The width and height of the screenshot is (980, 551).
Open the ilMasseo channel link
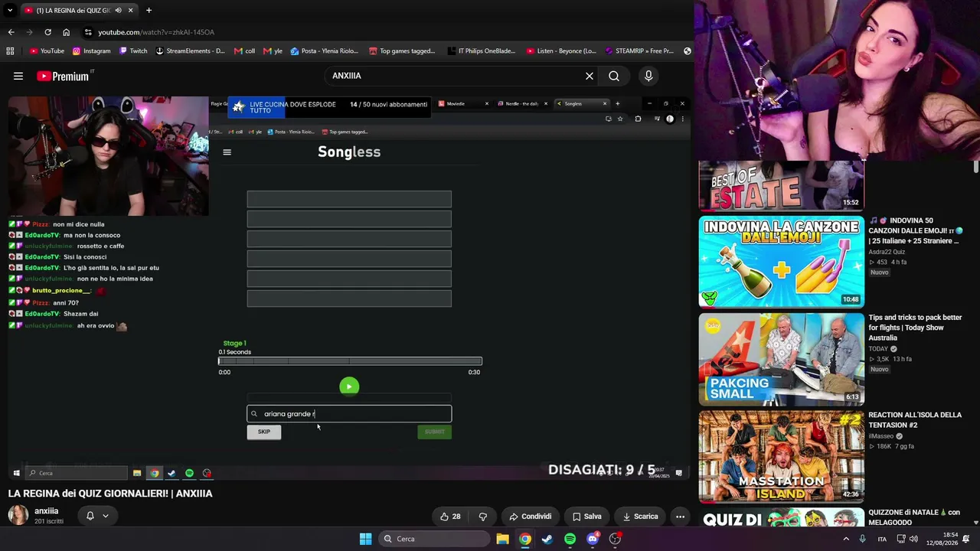click(882, 436)
